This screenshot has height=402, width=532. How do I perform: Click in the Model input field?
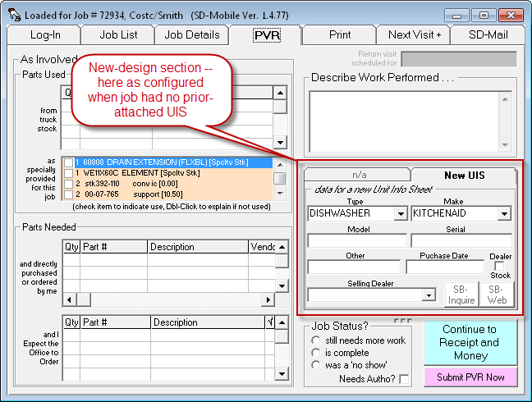click(x=357, y=240)
